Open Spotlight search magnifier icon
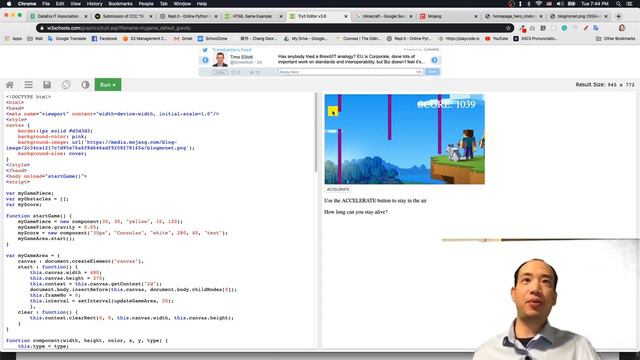Screen dimensions: 640x360 [619, 4]
